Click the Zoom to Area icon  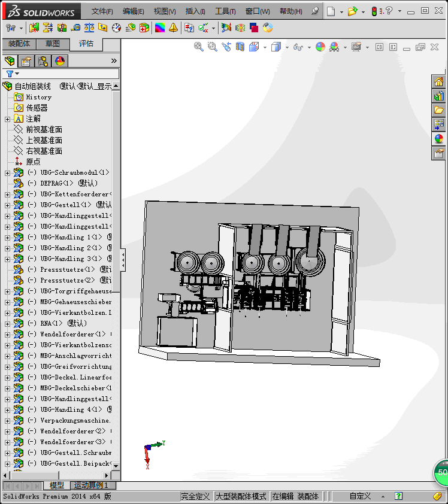[x=212, y=47]
